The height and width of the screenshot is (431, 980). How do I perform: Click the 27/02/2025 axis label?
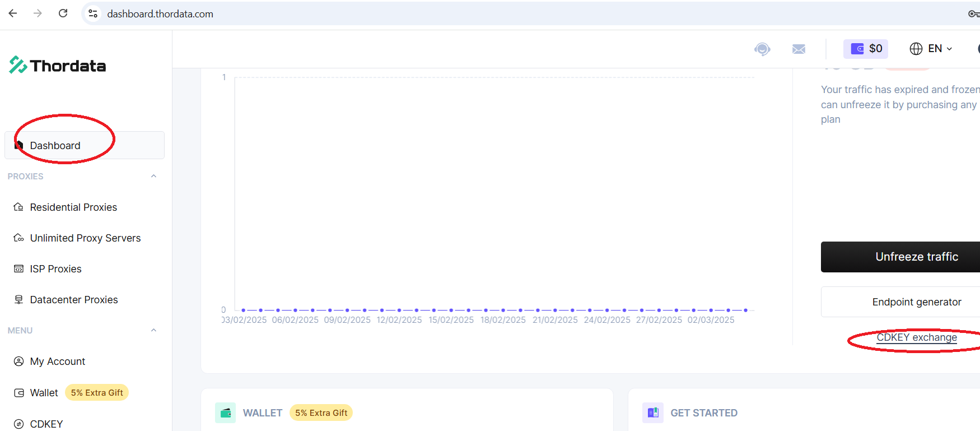659,320
